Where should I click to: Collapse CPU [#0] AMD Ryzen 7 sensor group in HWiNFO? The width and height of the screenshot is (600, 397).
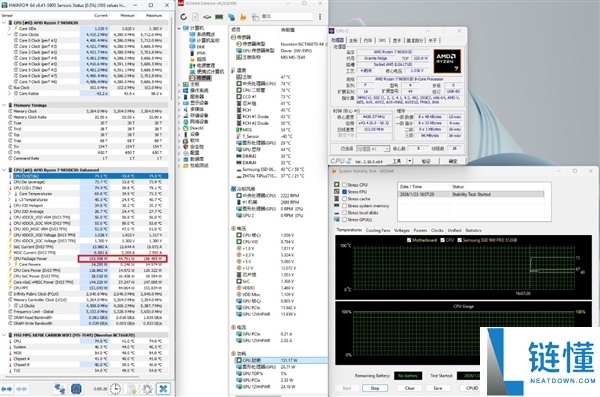(x=4, y=23)
